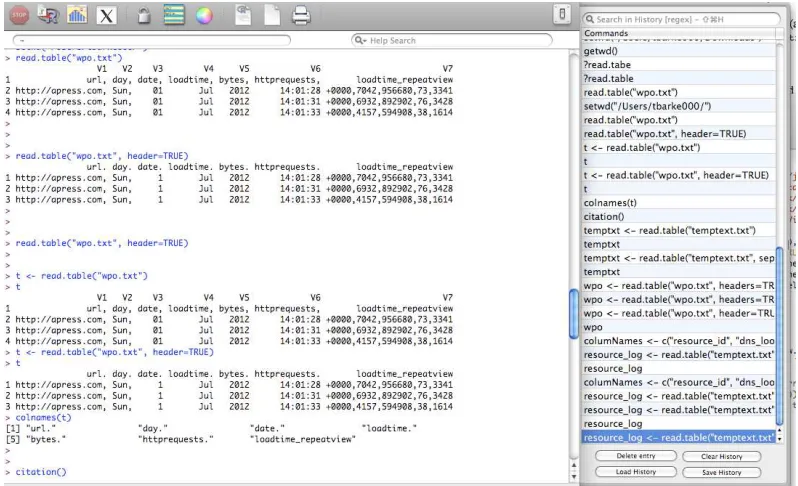Click the Clear History button
The width and height of the screenshot is (798, 486).
[721, 456]
